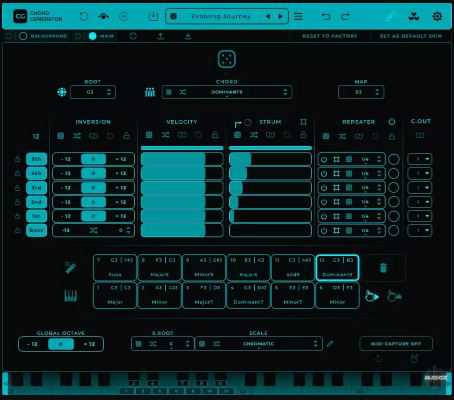Open the C.Out dropdown on the 3rd row
The image size is (454, 400).
tap(420, 188)
